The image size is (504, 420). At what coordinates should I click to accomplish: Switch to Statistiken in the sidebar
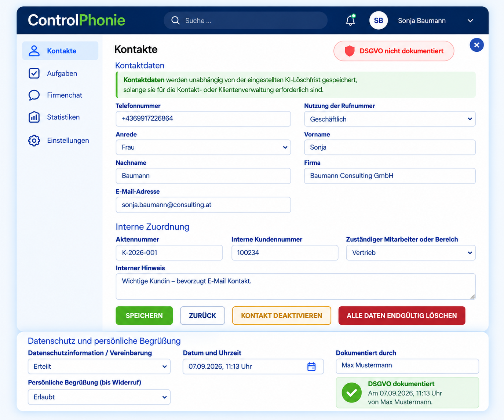pyautogui.click(x=60, y=117)
